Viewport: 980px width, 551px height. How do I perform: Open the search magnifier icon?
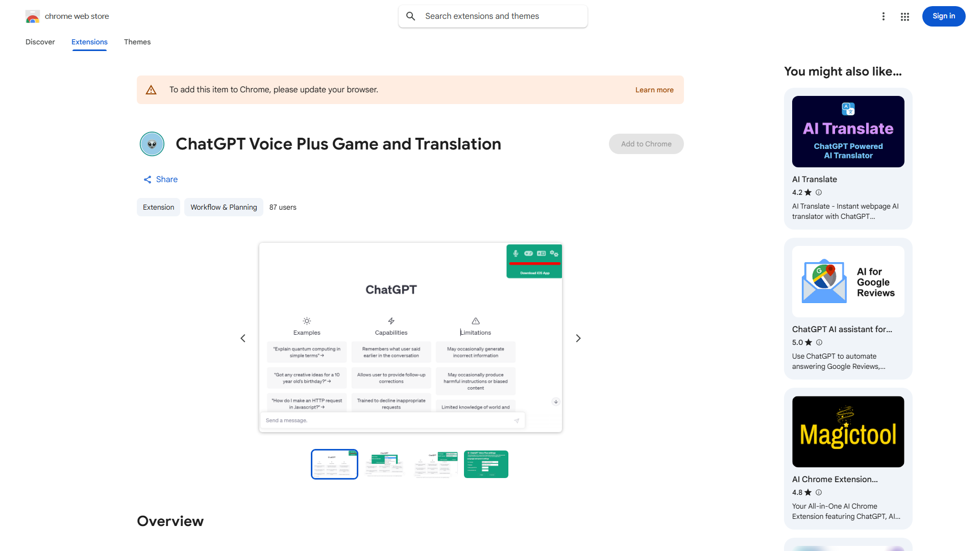point(411,16)
